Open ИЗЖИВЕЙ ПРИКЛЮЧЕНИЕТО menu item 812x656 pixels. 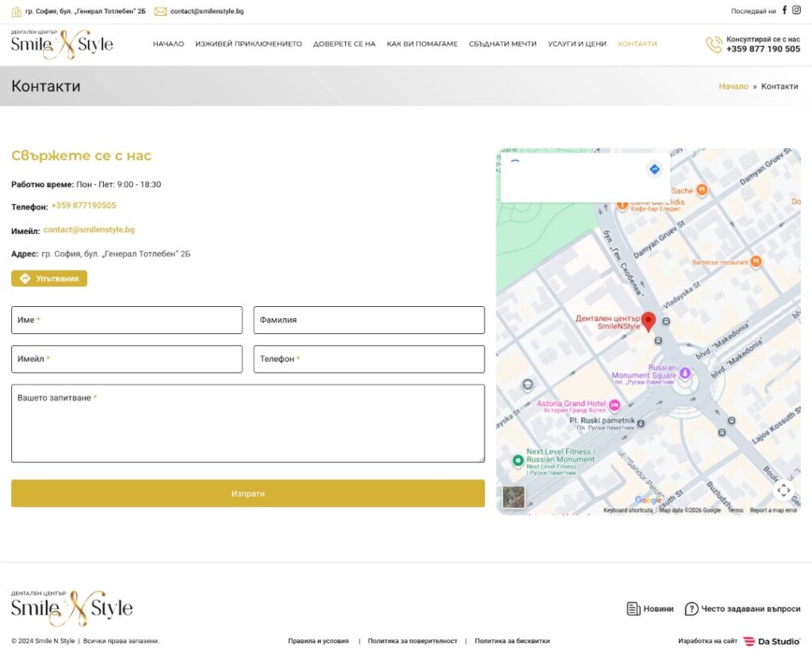pyautogui.click(x=248, y=44)
